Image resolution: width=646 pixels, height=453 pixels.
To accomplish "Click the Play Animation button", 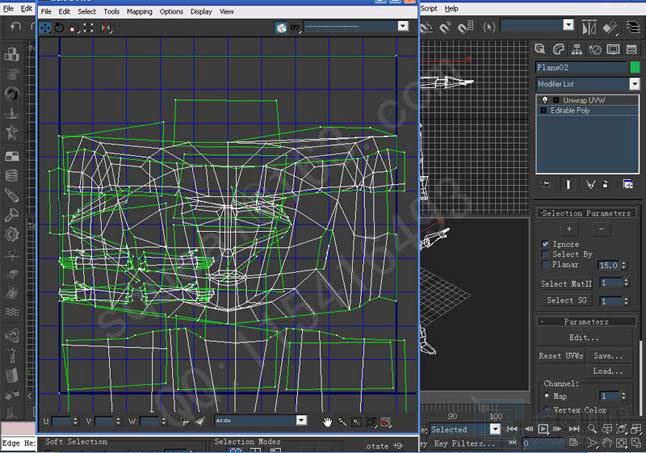I will pyautogui.click(x=543, y=429).
